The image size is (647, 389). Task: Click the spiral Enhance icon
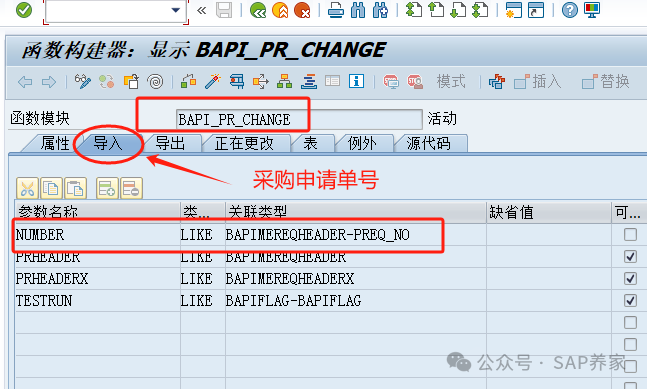(156, 82)
